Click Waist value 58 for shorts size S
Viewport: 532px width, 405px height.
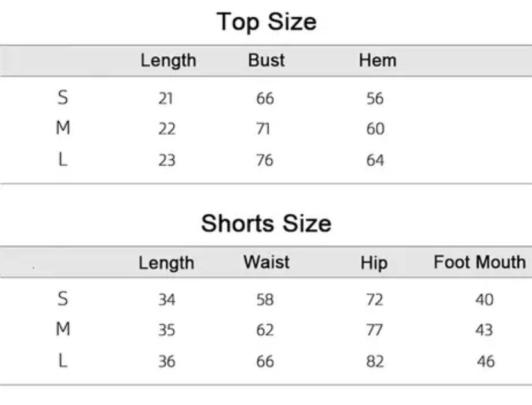265,300
